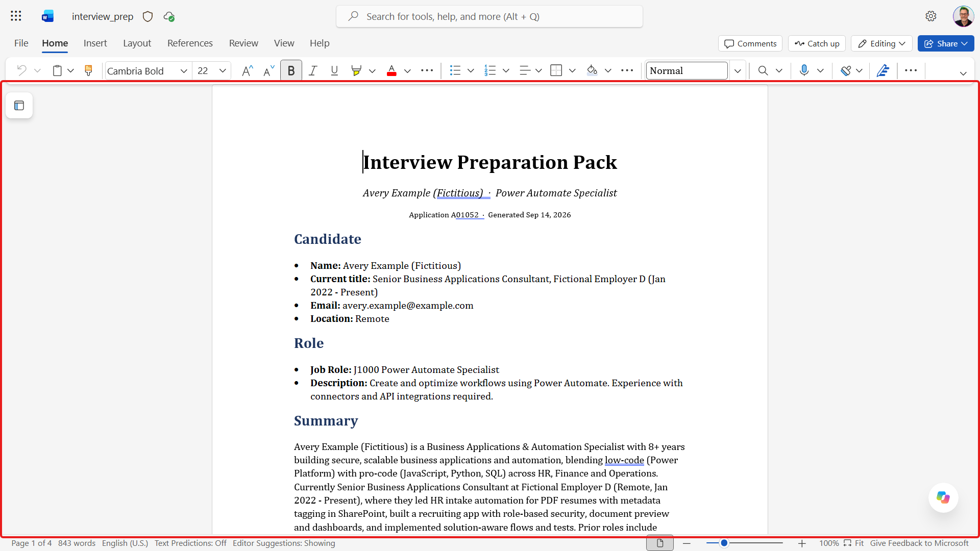Click the sensitivity shield icon
The width and height of the screenshot is (980, 551).
[x=148, y=16]
